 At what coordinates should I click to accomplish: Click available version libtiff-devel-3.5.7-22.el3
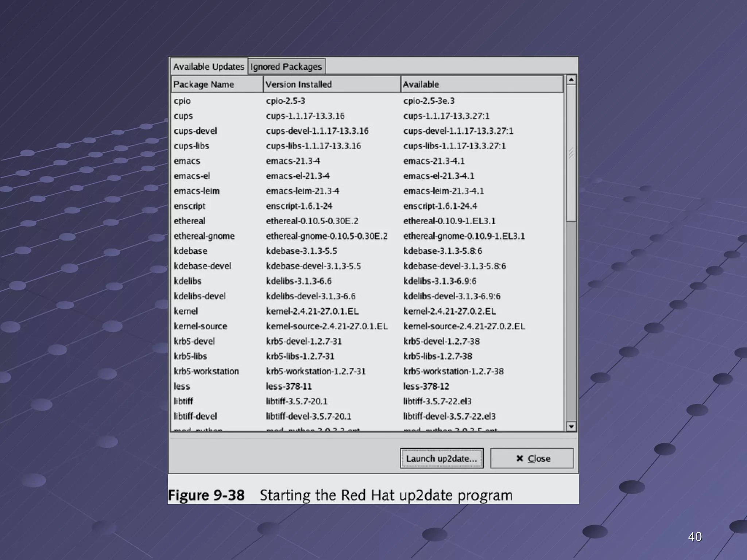tap(449, 416)
